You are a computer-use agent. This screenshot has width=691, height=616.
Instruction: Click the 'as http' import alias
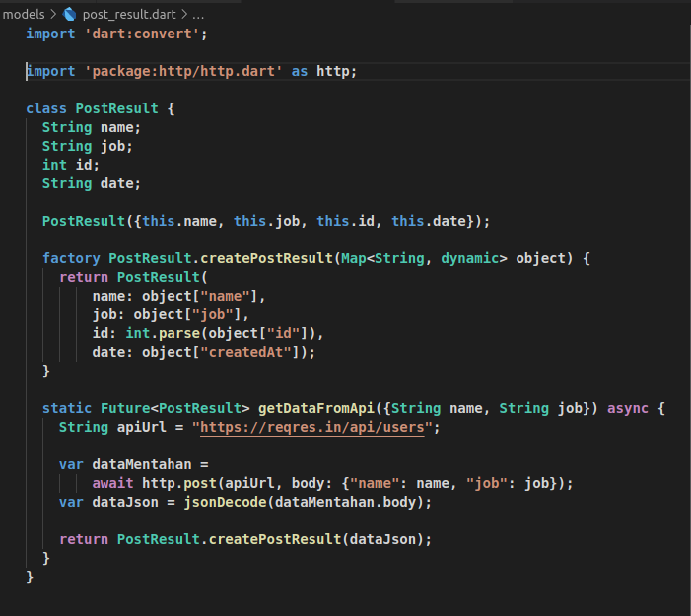tap(320, 71)
